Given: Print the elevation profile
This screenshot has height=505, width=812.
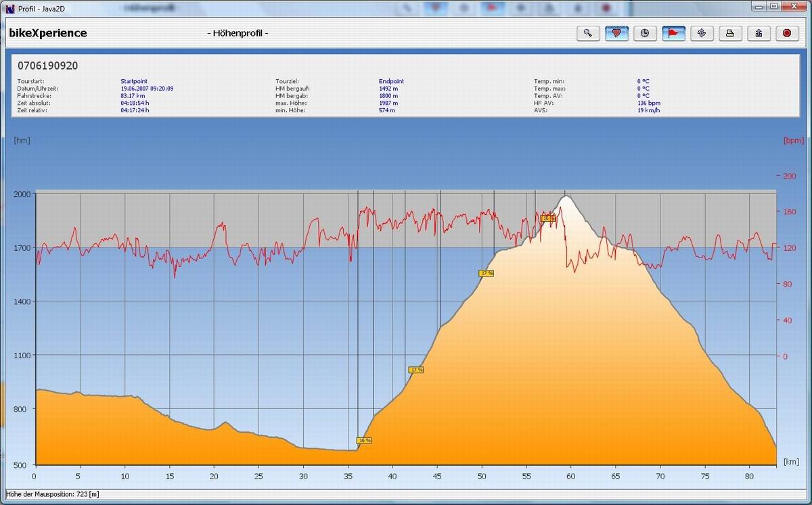Looking at the screenshot, I should click(730, 33).
